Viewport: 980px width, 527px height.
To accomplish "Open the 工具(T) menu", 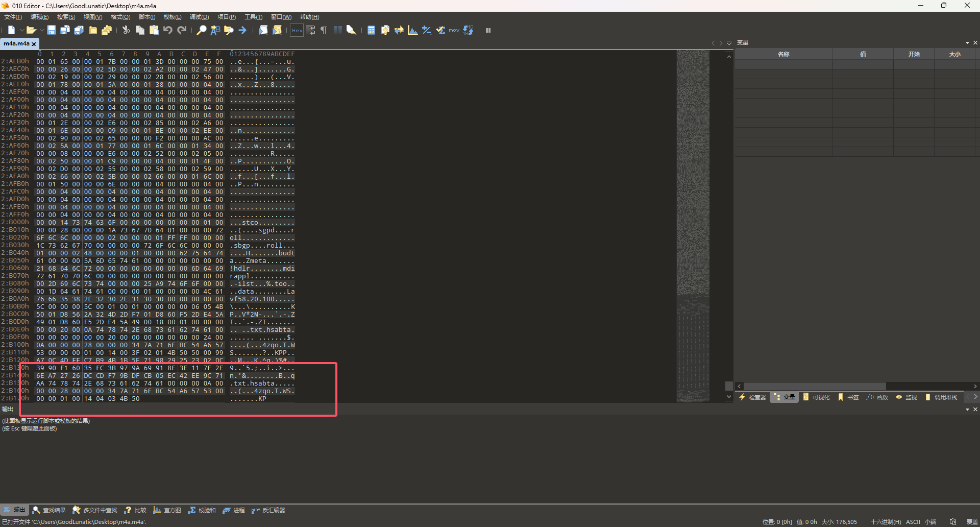I will [x=253, y=17].
